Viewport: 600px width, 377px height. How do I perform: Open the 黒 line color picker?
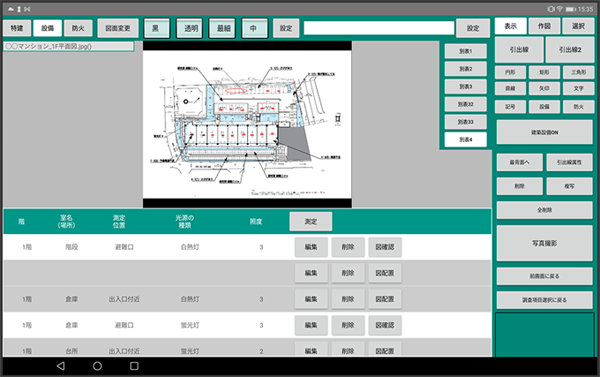coord(157,28)
